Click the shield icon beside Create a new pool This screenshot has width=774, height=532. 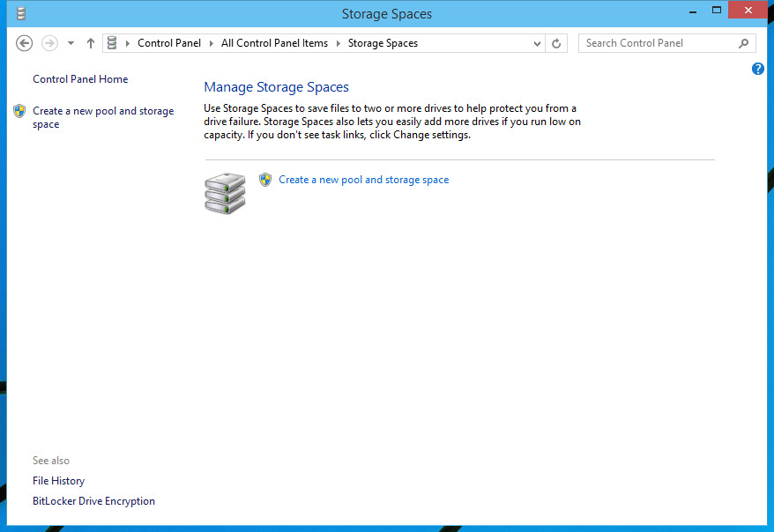tap(265, 180)
